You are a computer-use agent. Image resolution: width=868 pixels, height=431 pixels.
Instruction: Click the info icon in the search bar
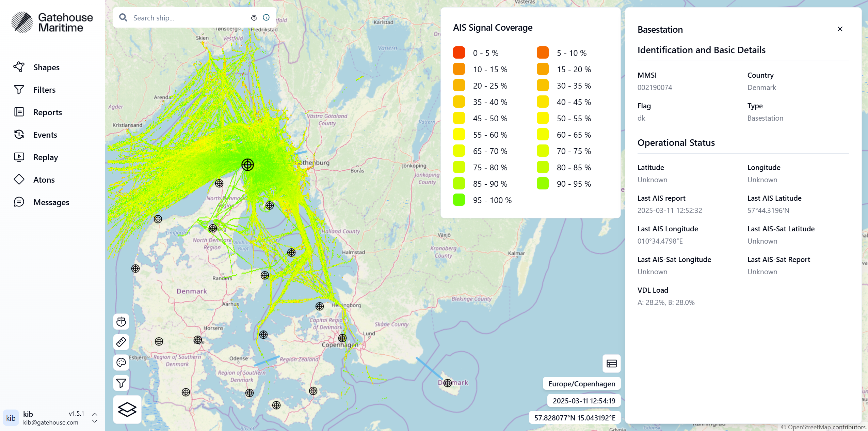pos(266,17)
